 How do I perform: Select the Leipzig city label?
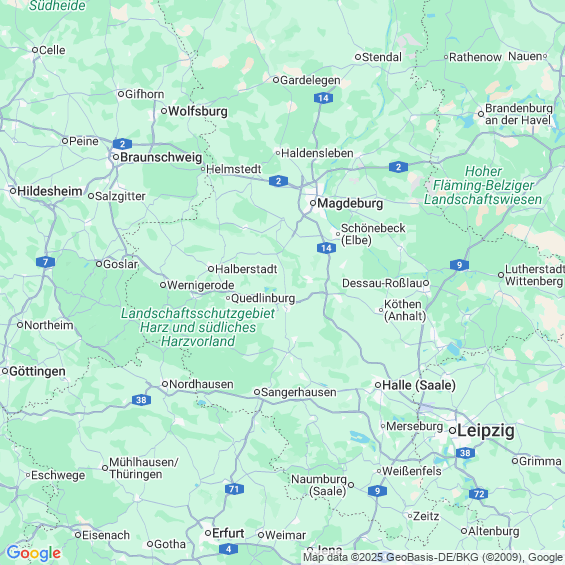click(x=486, y=431)
